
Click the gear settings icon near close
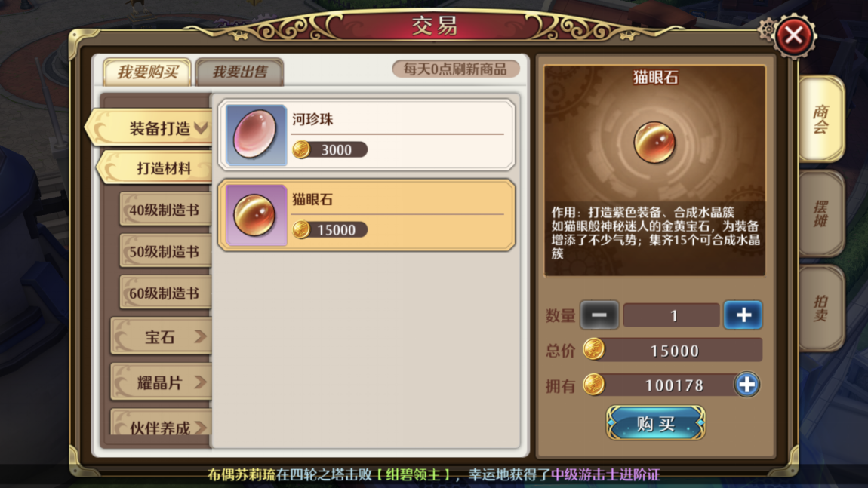click(768, 29)
